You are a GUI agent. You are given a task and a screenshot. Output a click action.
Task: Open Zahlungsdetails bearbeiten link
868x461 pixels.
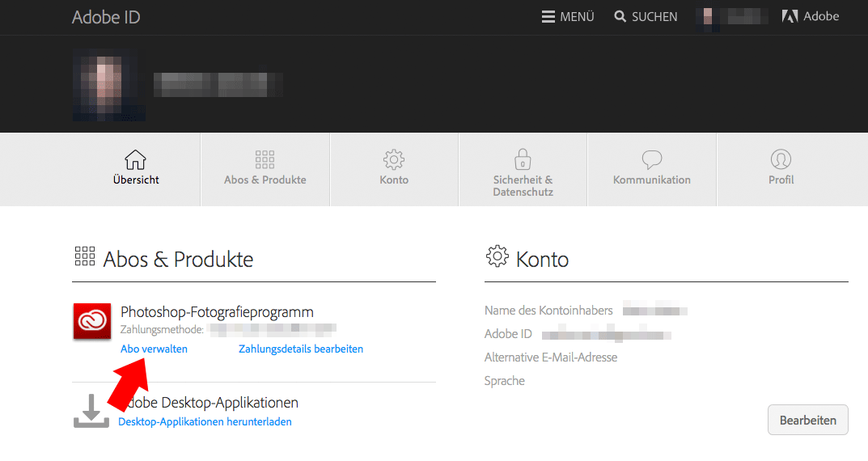click(x=301, y=349)
